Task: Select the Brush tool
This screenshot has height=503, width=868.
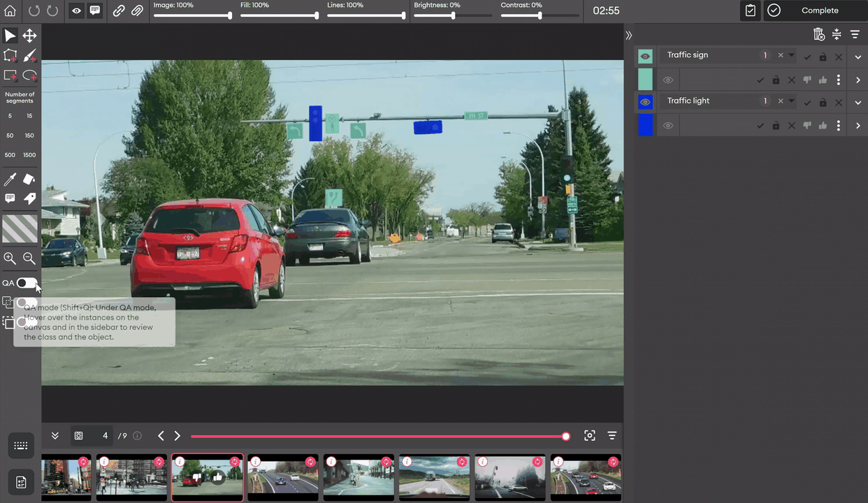Action: [x=29, y=55]
